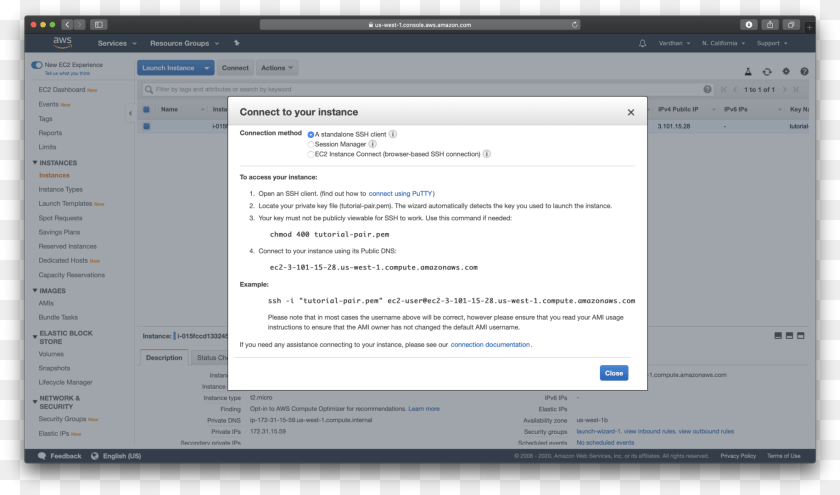Refresh the instances list
Screen dimensions: 840x495
click(x=767, y=72)
